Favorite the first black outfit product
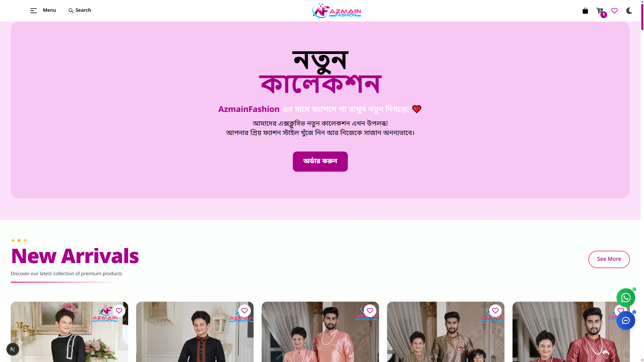 pyautogui.click(x=119, y=311)
